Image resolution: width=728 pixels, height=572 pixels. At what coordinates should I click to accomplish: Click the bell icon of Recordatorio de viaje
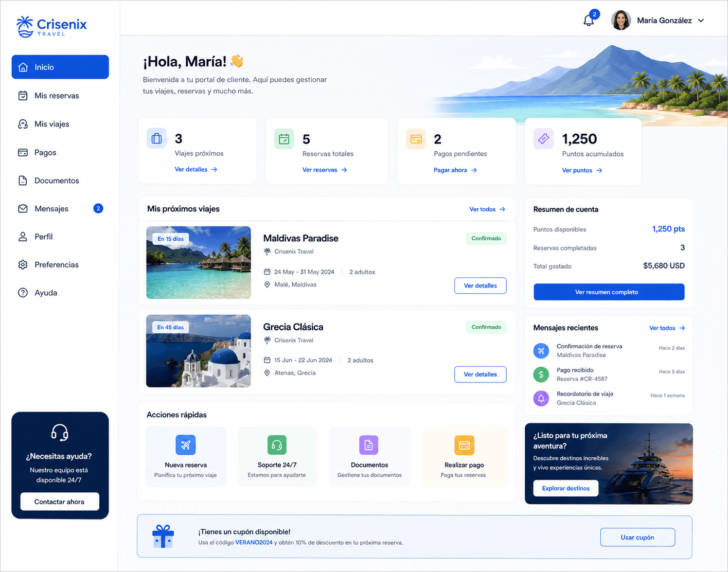541,398
